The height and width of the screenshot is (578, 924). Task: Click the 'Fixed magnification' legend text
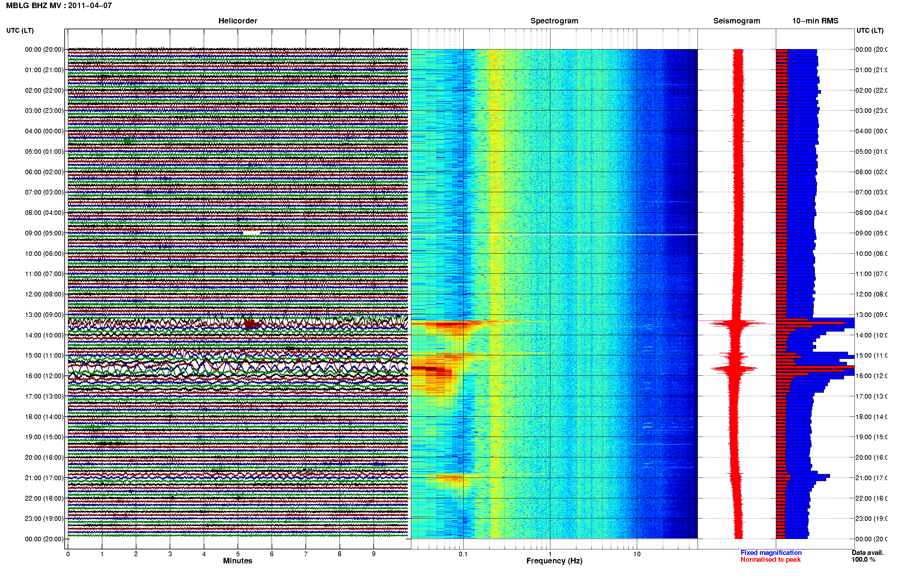(771, 552)
